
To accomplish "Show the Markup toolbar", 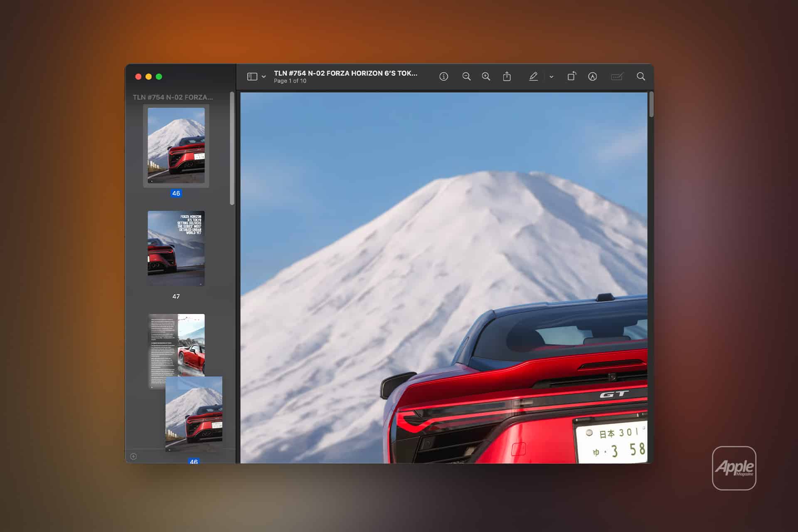I will pyautogui.click(x=593, y=76).
